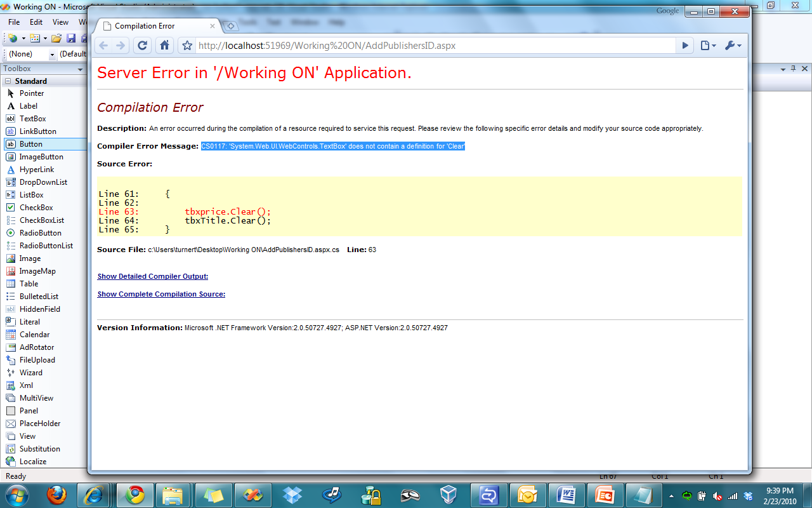Screen dimensions: 812x508
Task: Click Show Detailed Compiler Output link
Action: (x=152, y=276)
